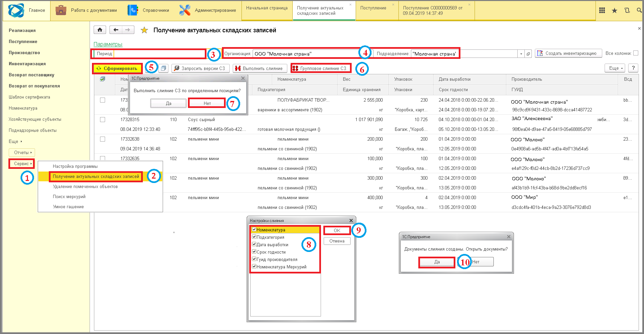Click the search magnifier icon

click(639, 10)
